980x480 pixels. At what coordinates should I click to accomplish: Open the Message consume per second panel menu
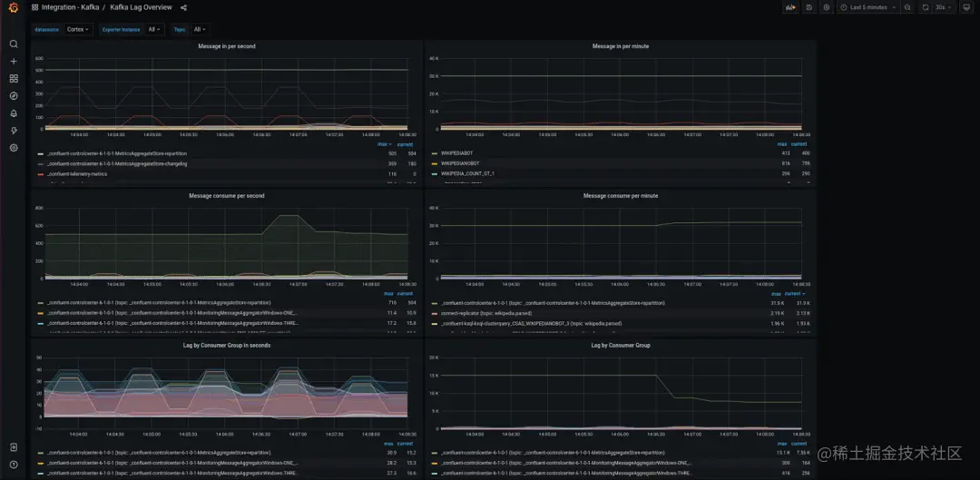(226, 196)
